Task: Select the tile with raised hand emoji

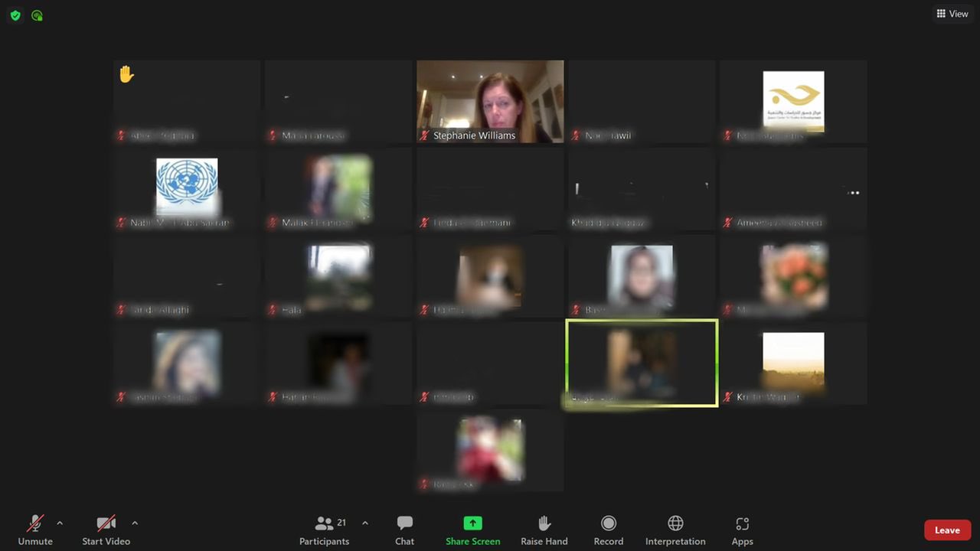Action: coord(187,101)
